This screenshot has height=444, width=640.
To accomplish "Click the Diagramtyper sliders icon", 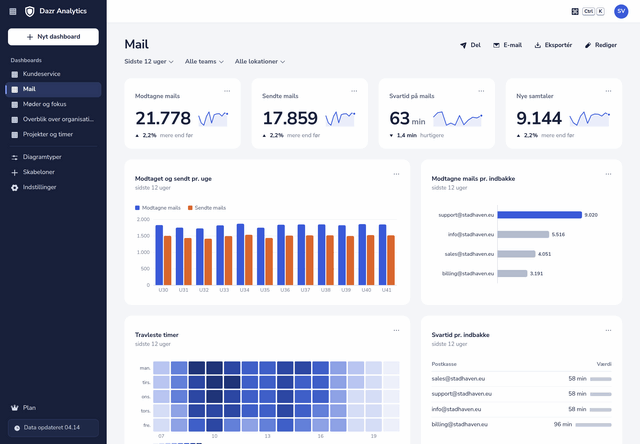I will pyautogui.click(x=15, y=158).
